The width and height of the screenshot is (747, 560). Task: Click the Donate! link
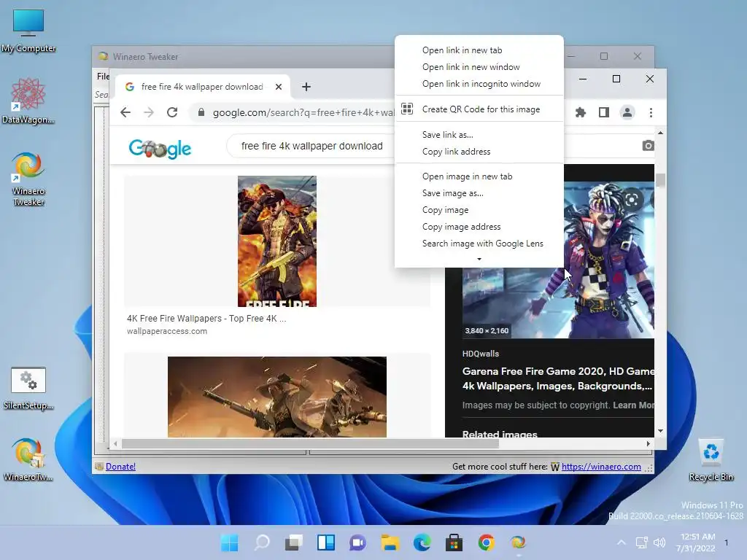coord(120,467)
